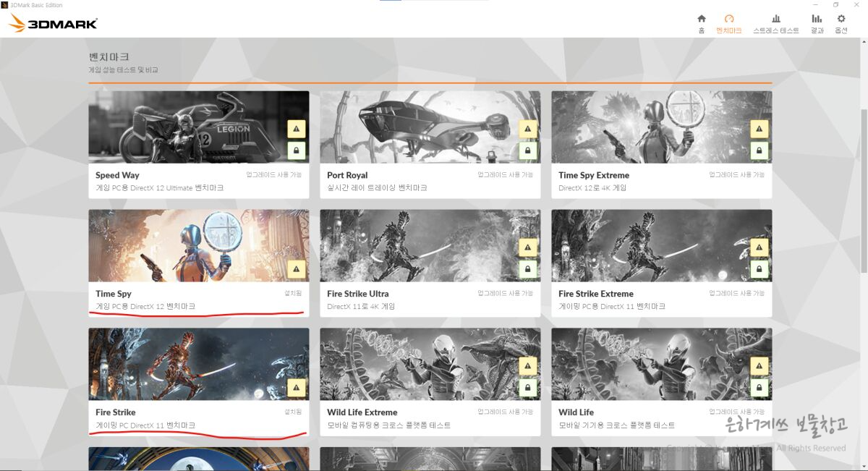Viewport: 868px width, 471px height.
Task: Click installed (설치됨) label on Fire Strike
Action: pos(293,412)
